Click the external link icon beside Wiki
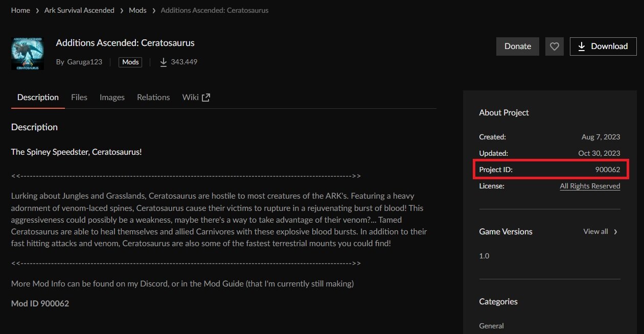 [206, 98]
